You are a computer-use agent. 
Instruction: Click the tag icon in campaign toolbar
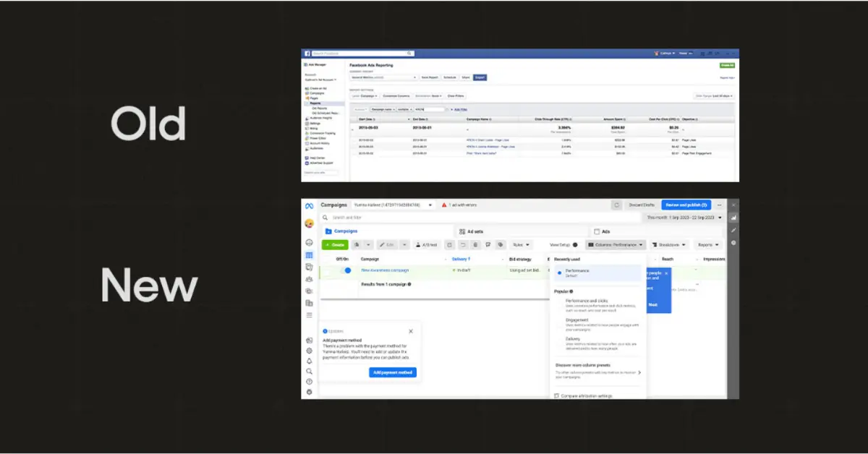click(501, 245)
